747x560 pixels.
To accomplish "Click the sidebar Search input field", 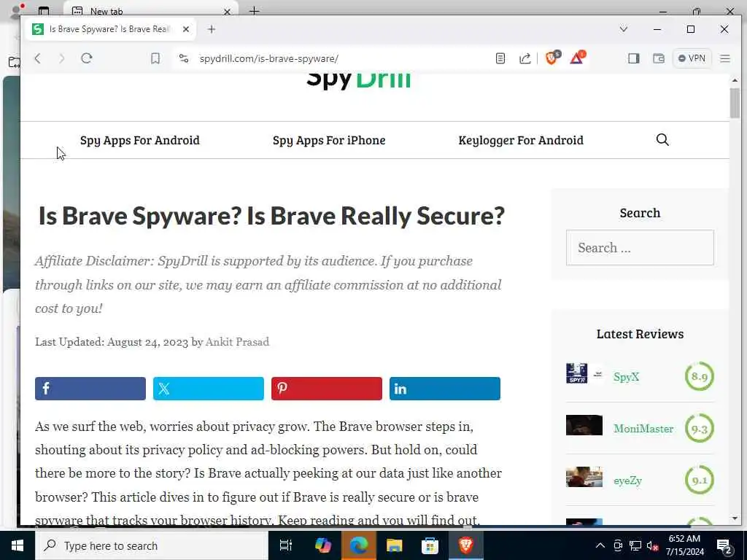I will pos(640,248).
